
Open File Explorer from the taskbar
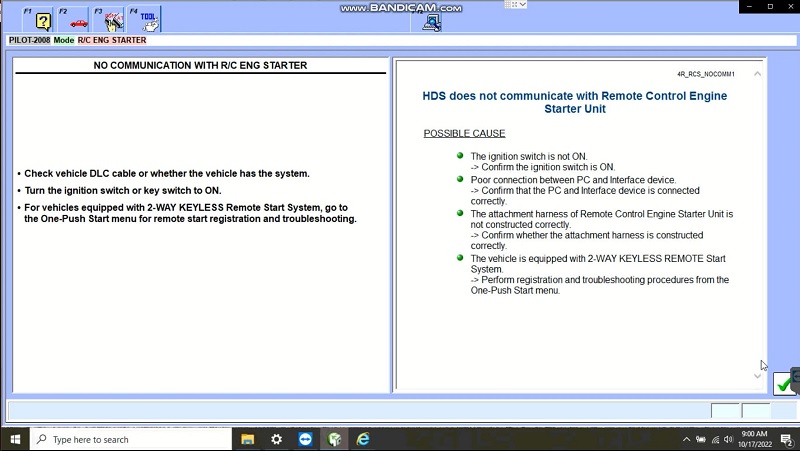247,439
